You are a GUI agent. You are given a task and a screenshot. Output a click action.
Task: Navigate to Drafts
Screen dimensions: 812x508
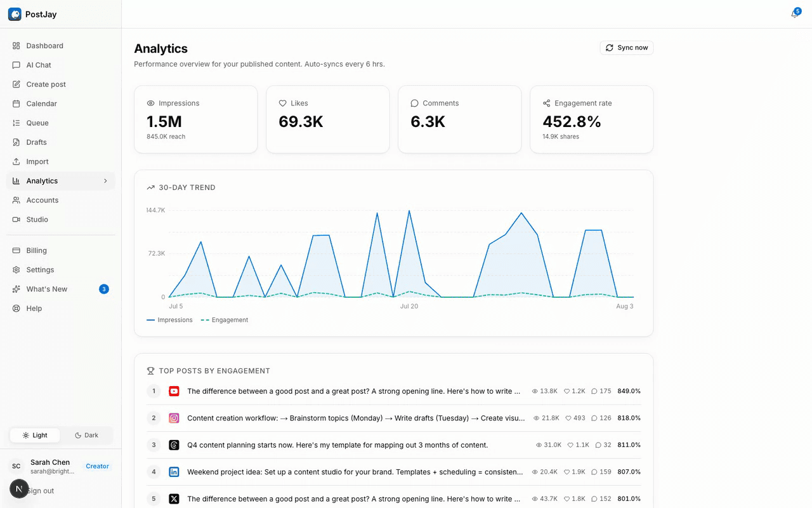click(x=61, y=142)
